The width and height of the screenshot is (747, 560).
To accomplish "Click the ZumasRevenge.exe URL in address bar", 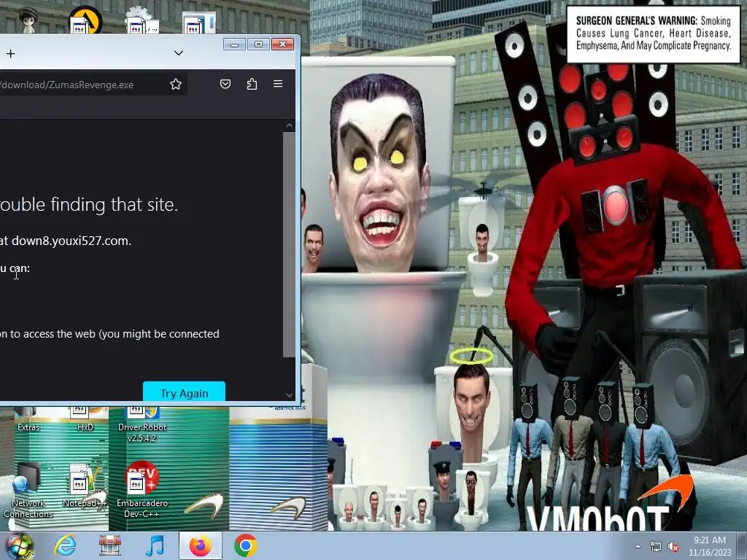I will click(x=66, y=85).
